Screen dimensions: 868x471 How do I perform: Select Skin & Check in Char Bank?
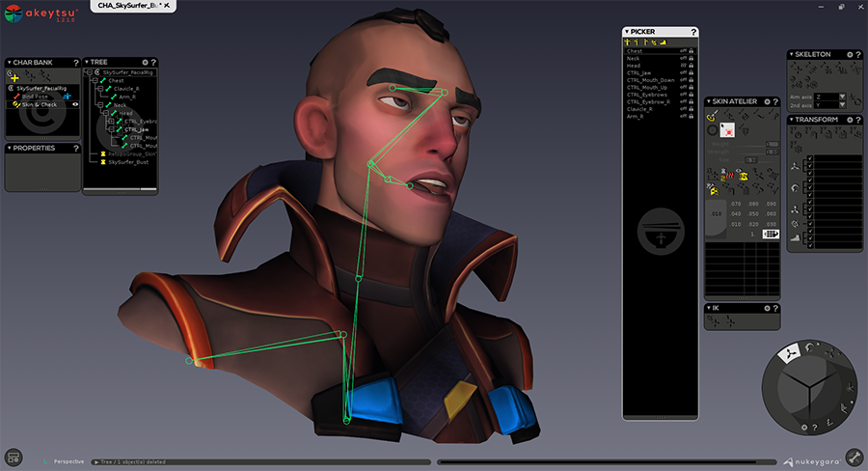click(x=40, y=104)
